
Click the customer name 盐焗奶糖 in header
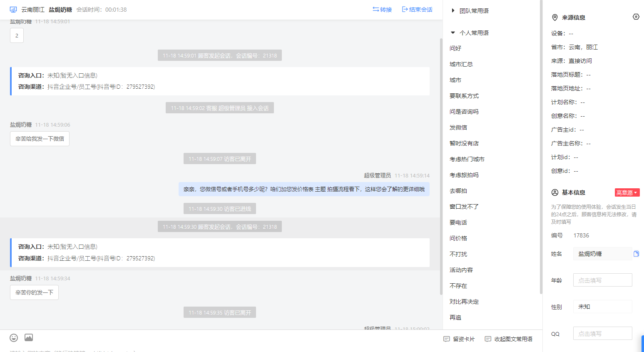60,10
